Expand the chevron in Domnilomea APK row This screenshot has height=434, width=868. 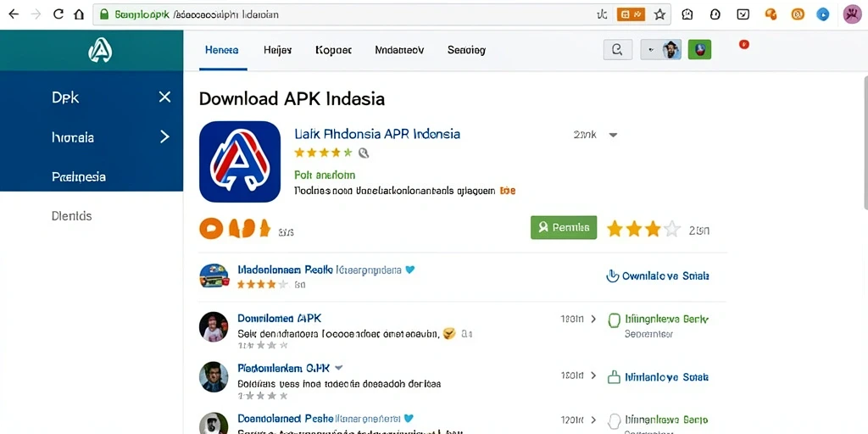[593, 319]
